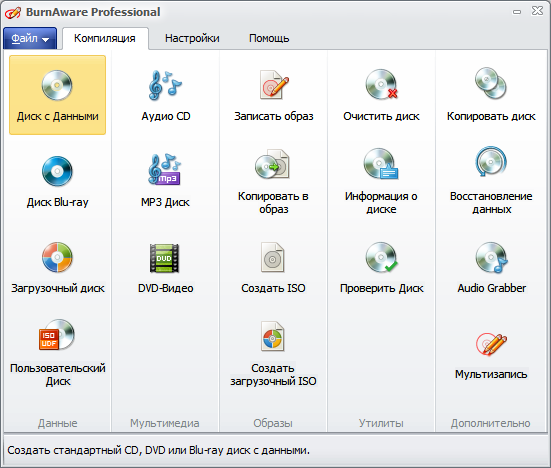Launch the Аудио CD compilation
This screenshot has width=551, height=468.
coord(166,95)
